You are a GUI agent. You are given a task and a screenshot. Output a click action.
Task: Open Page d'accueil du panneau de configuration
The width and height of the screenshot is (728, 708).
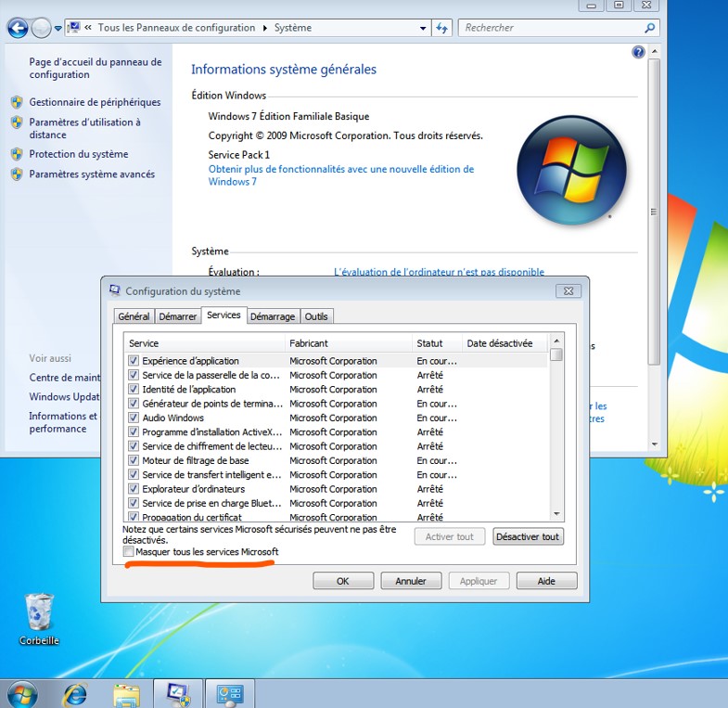point(96,69)
